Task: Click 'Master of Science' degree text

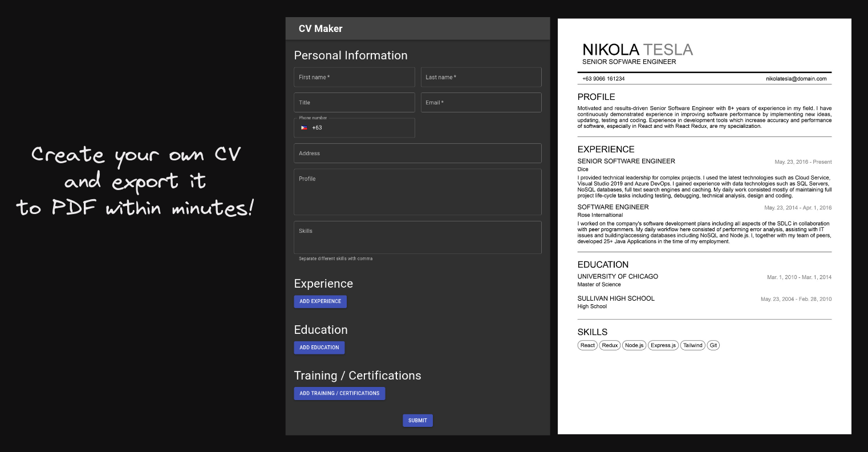Action: pyautogui.click(x=599, y=284)
